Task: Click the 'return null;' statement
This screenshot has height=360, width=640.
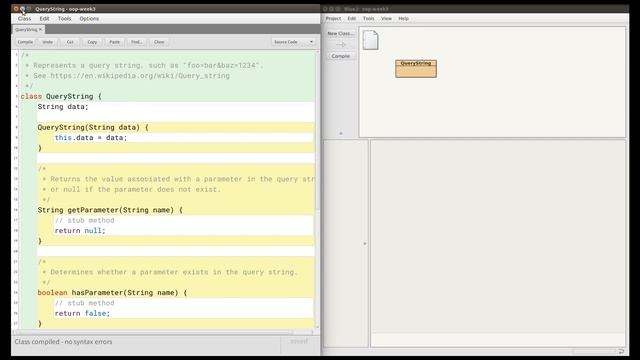Action: point(80,231)
